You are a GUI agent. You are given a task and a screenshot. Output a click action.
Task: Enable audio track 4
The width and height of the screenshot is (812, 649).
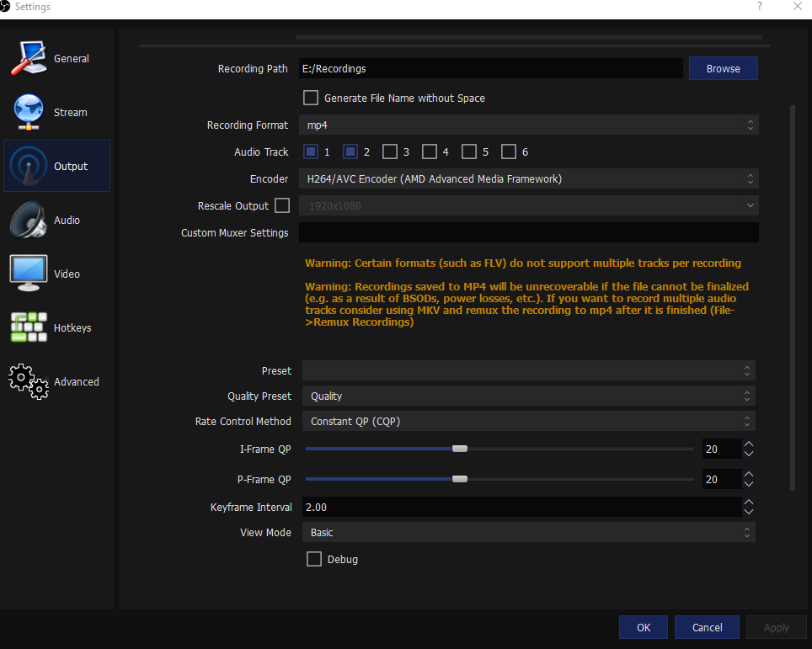[430, 152]
